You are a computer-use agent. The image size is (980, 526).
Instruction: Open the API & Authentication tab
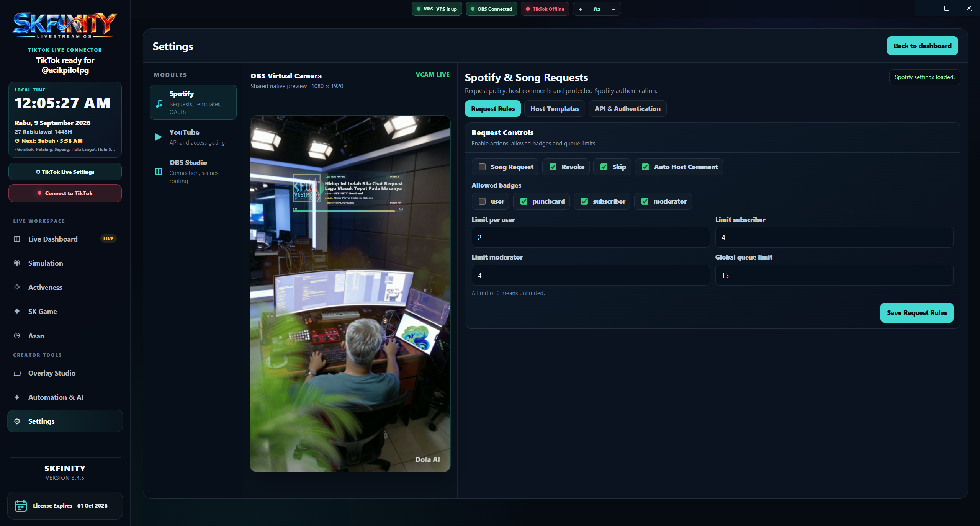[x=627, y=109]
